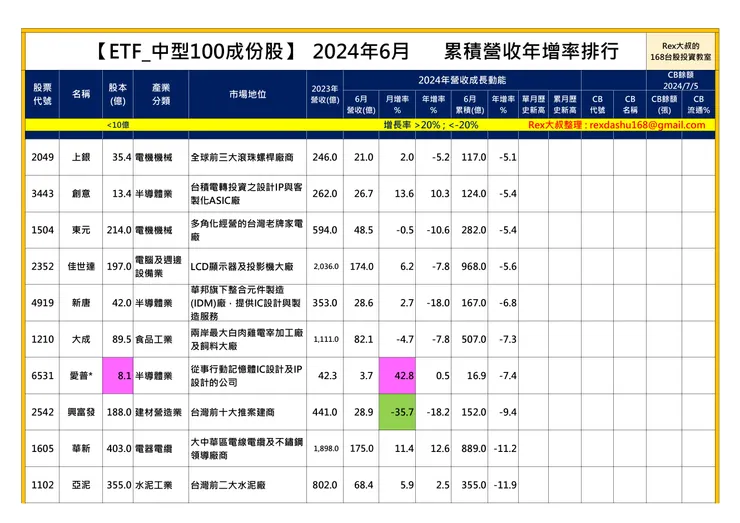740x523 pixels.
Task: Click the 403.0 capital value for 華新
Action: coord(119,448)
